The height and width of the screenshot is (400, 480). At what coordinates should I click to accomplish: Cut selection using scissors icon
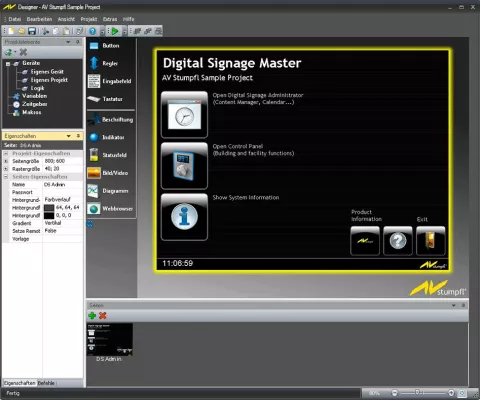(46, 31)
